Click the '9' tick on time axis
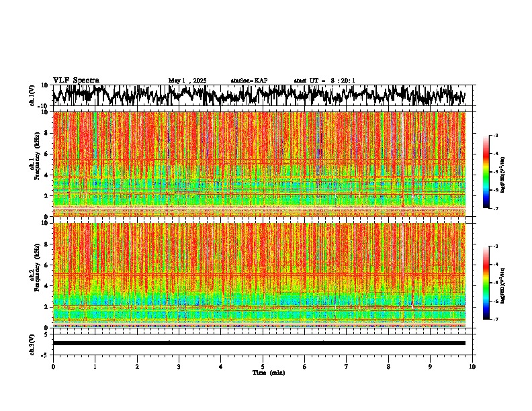This screenshot has width=532, height=411. point(430,367)
